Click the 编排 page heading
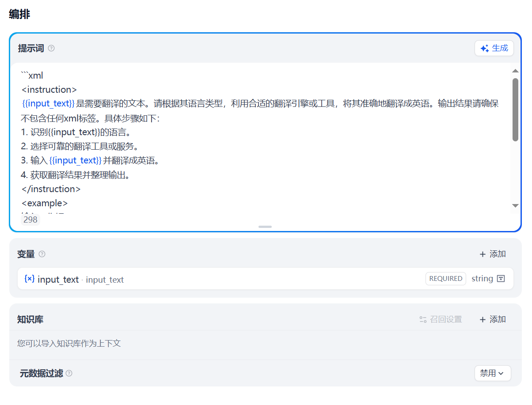This screenshot has width=532, height=405. pos(19,14)
